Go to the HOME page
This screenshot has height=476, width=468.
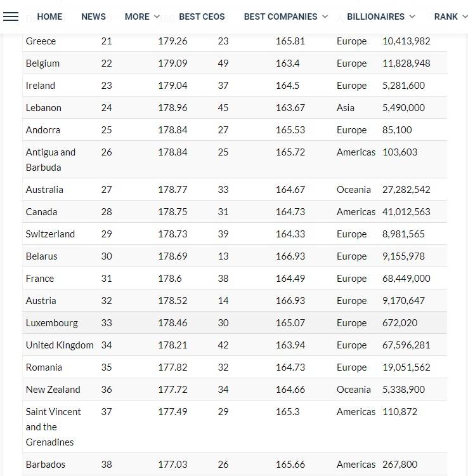click(49, 17)
